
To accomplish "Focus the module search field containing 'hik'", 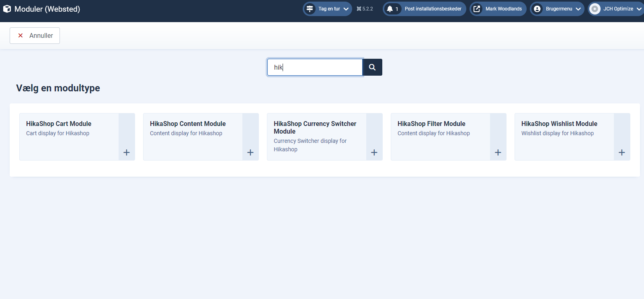I will pyautogui.click(x=315, y=67).
